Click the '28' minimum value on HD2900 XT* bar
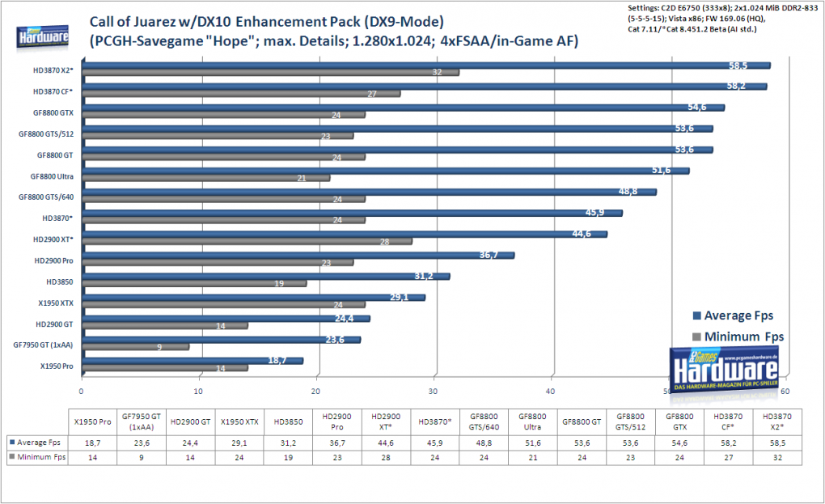The width and height of the screenshot is (825, 504). pyautogui.click(x=385, y=242)
